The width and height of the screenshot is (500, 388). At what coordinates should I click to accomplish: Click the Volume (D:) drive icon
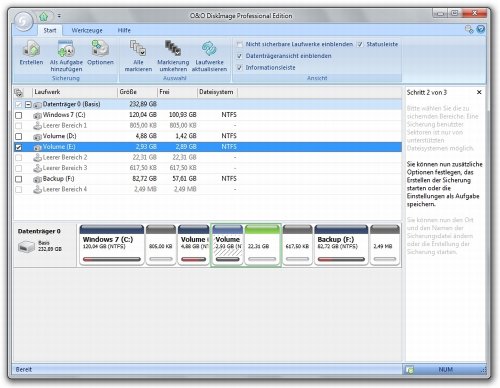click(37, 137)
